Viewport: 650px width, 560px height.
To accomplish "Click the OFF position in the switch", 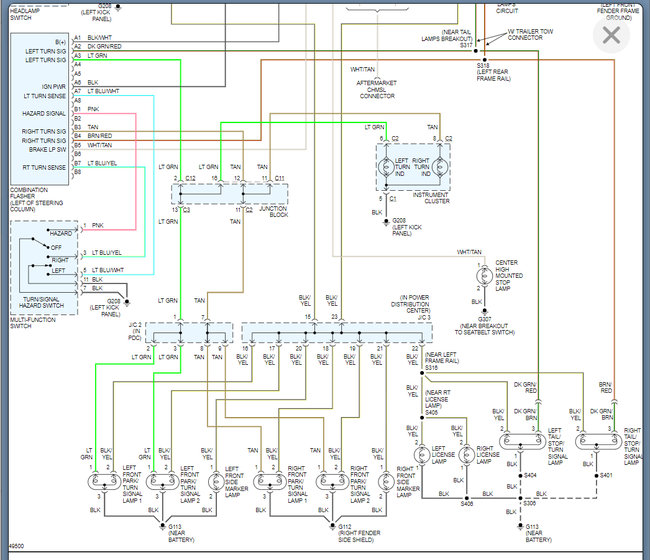I will (56, 247).
